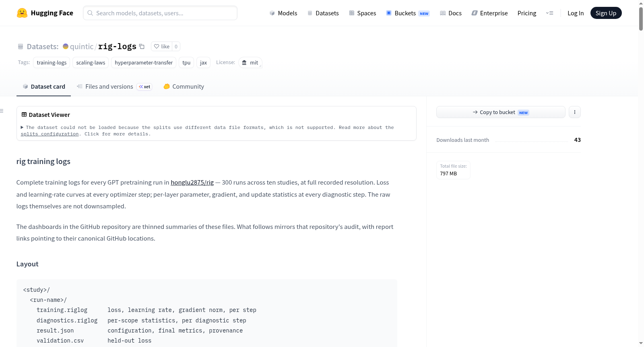This screenshot has width=644, height=347.
Task: Open the Pricing page link
Action: coord(527,13)
